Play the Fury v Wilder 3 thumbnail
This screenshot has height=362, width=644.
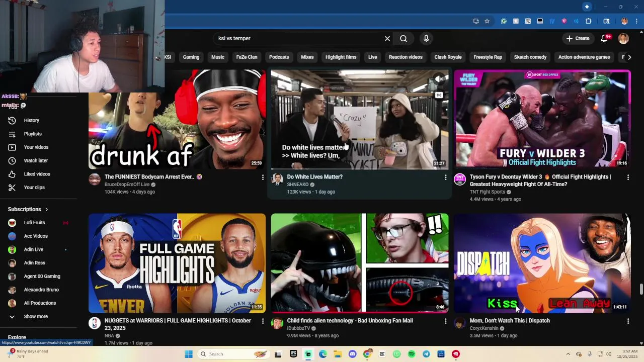[x=542, y=119]
